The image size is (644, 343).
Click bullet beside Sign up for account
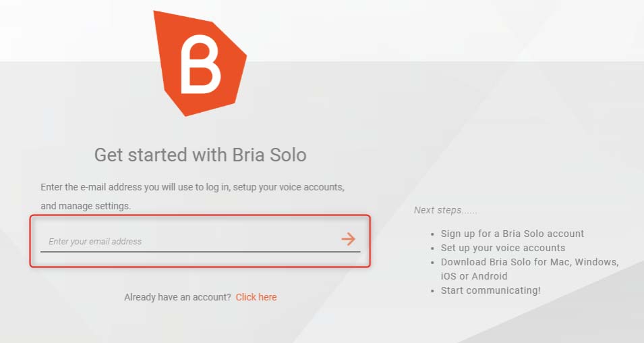pyautogui.click(x=432, y=234)
